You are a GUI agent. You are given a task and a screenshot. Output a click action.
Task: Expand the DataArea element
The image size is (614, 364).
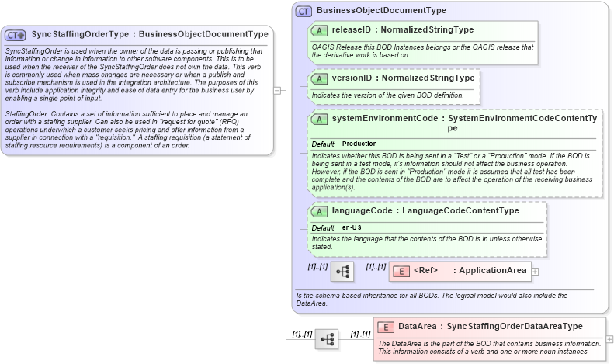(x=609, y=339)
